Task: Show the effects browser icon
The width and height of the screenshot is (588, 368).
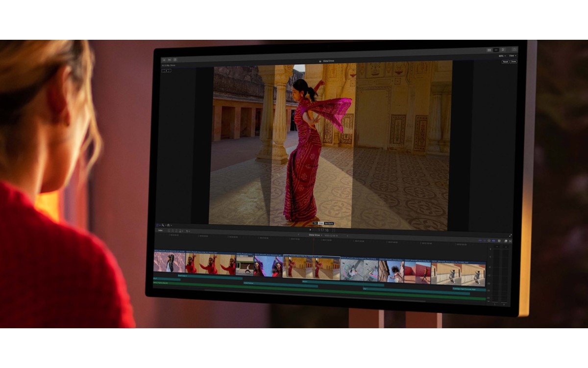Action: click(506, 241)
